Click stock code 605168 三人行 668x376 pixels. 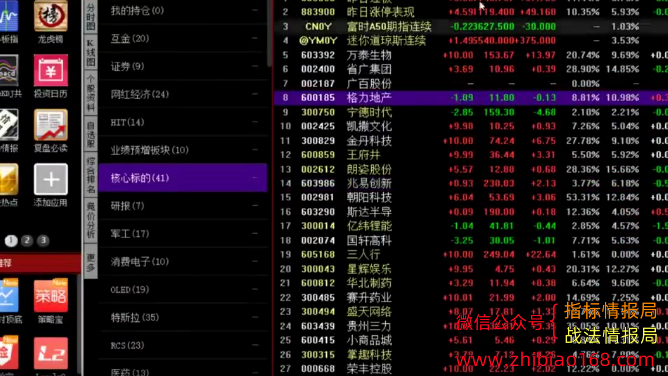[x=318, y=255]
